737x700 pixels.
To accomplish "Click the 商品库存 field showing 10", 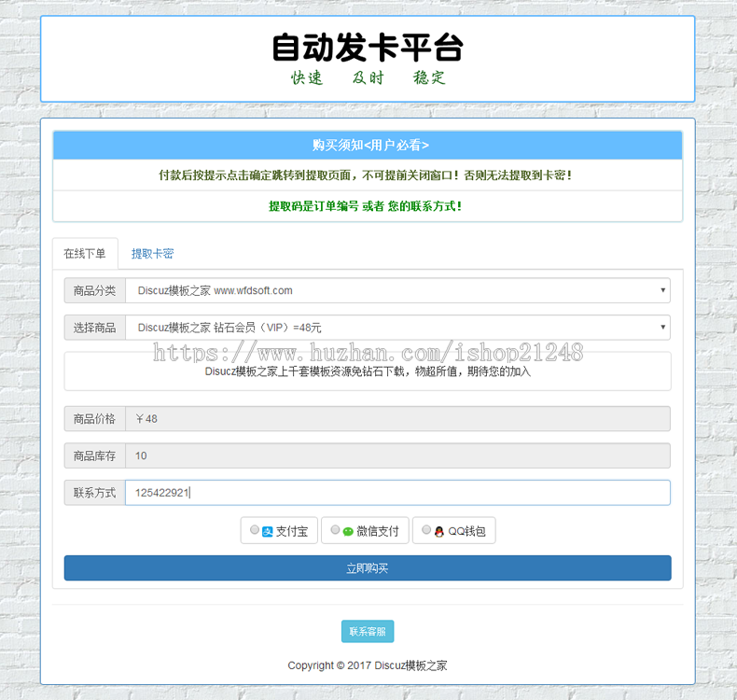I will pyautogui.click(x=397, y=455).
